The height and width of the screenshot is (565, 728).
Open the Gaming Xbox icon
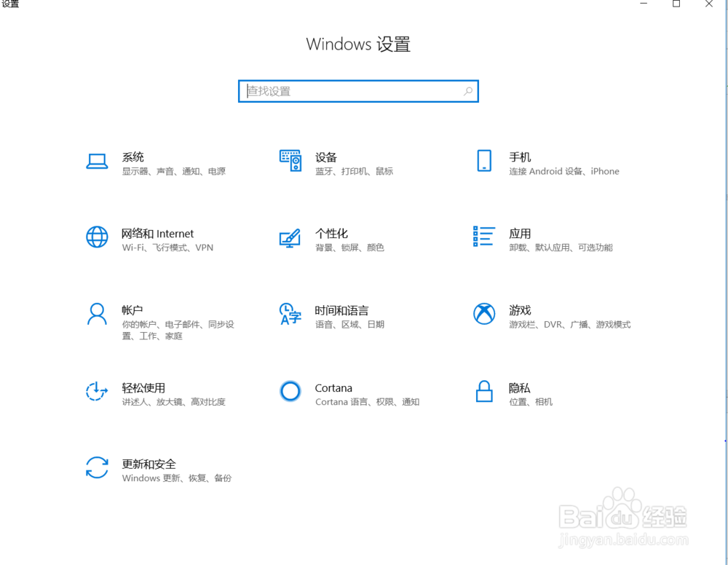[484, 314]
